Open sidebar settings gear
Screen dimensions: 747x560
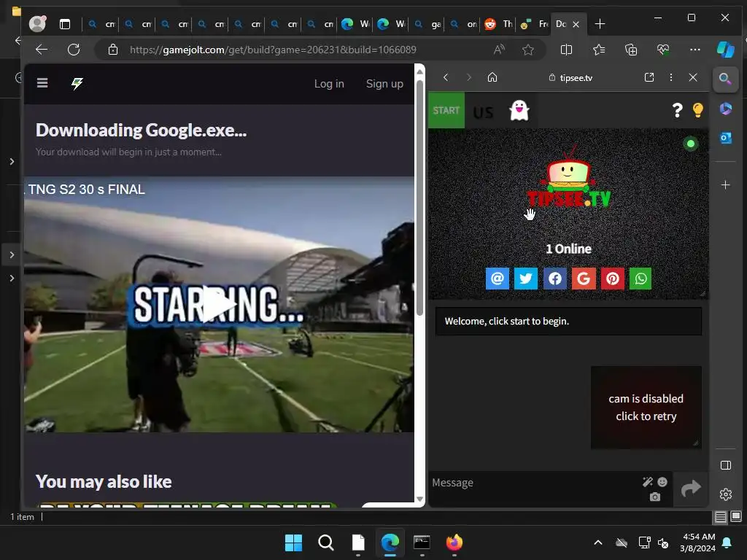tap(726, 494)
